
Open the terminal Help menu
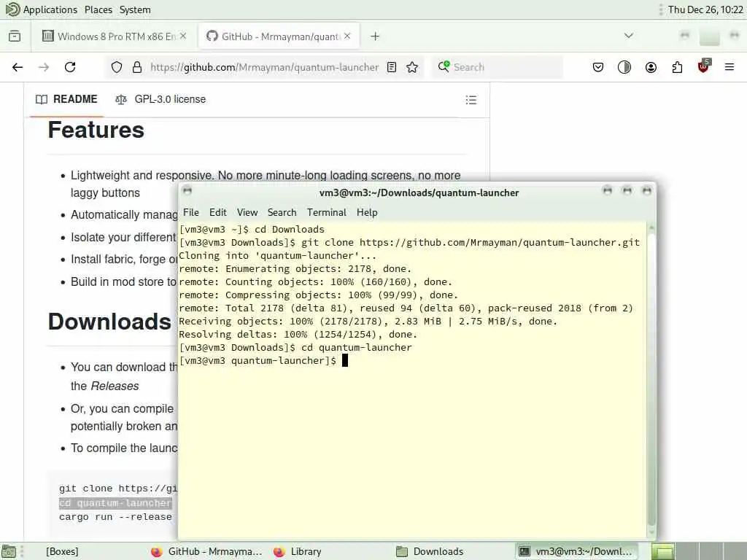pos(367,212)
